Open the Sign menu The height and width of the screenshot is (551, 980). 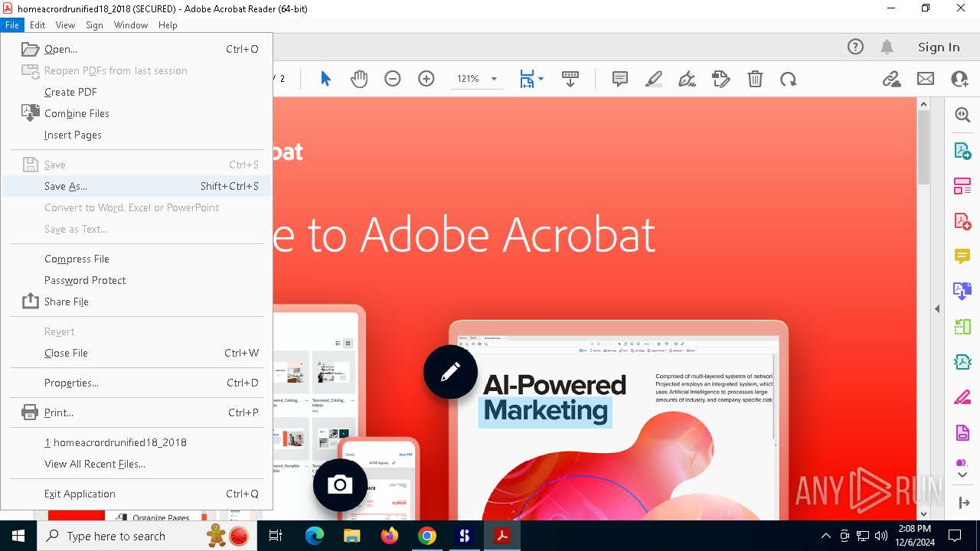coord(94,24)
